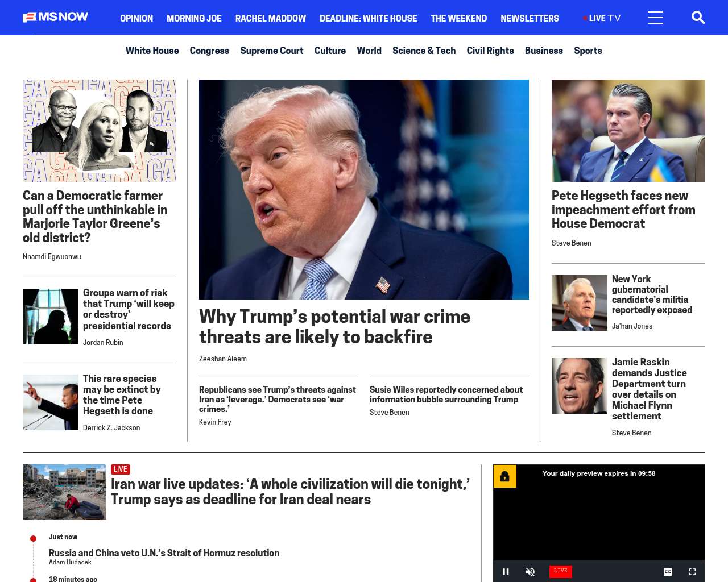The width and height of the screenshot is (728, 582).
Task: Pause the live video player
Action: (x=506, y=572)
